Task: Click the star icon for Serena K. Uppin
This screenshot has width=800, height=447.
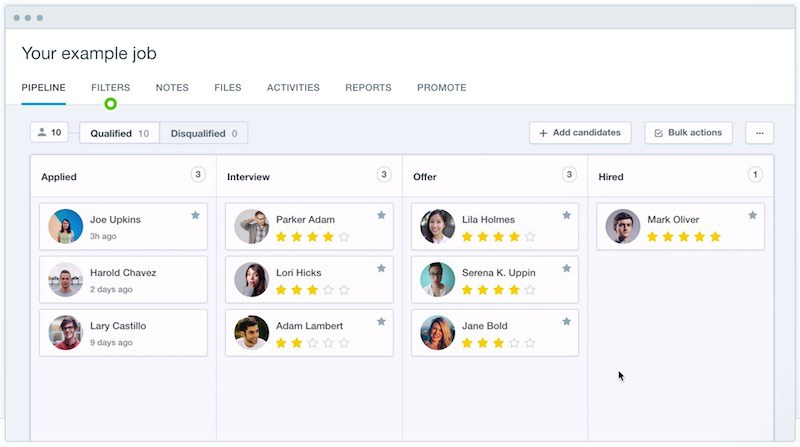Action: 567,268
